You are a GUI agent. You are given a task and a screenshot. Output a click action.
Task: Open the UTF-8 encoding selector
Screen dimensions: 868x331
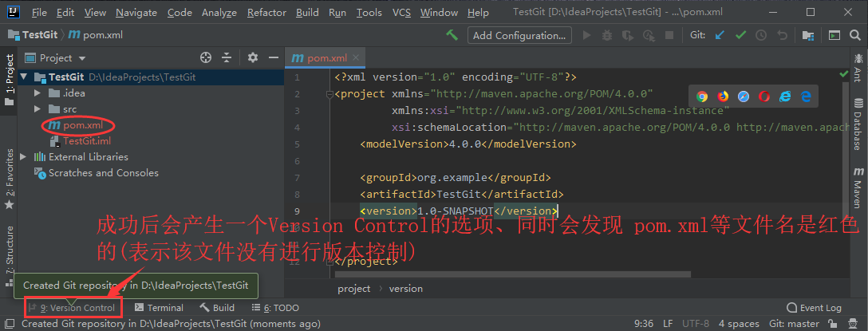696,323
